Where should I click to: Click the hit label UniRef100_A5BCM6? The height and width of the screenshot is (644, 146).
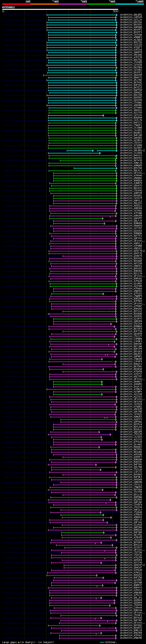coord(131,638)
